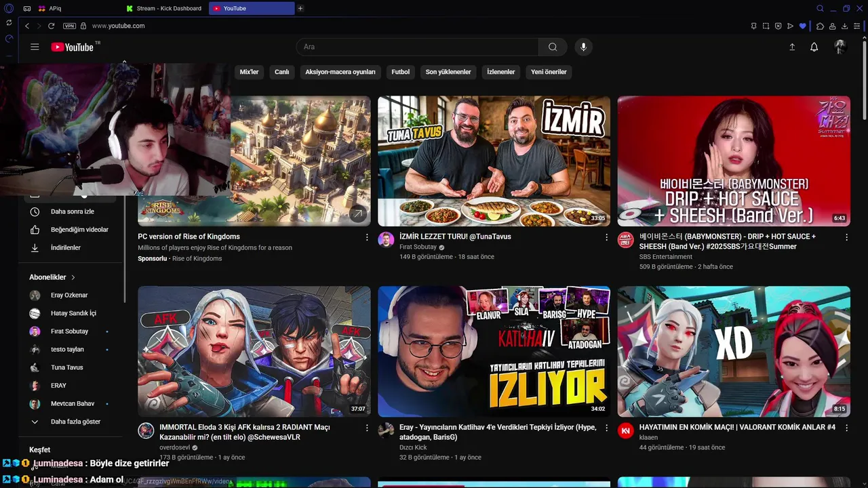Open the account avatar menu
The width and height of the screenshot is (868, 488).
840,47
